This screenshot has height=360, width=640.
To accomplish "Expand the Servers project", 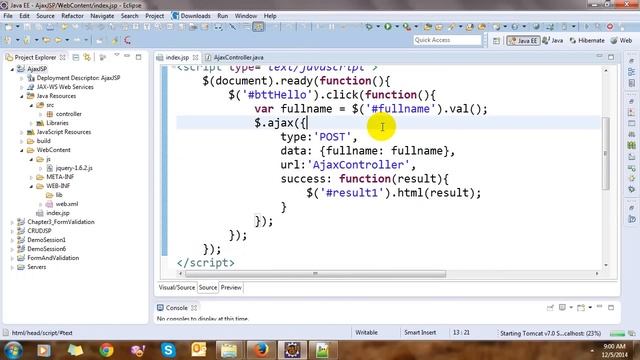I will [x=12, y=267].
